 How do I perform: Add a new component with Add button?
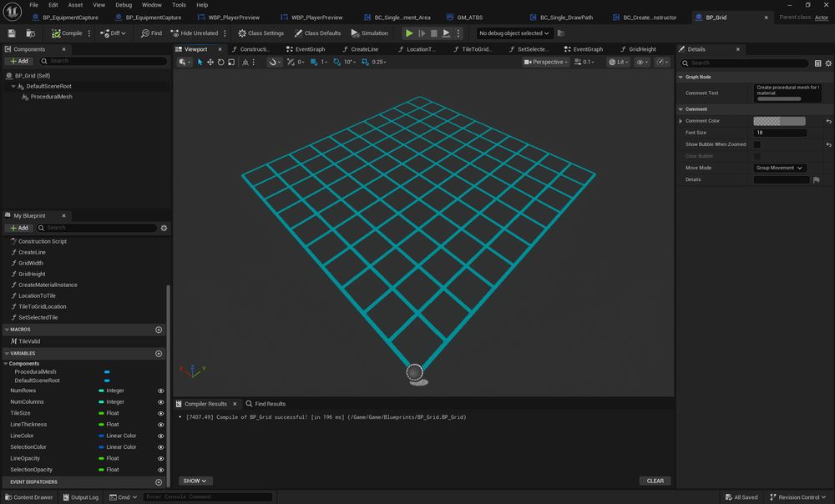(19, 61)
